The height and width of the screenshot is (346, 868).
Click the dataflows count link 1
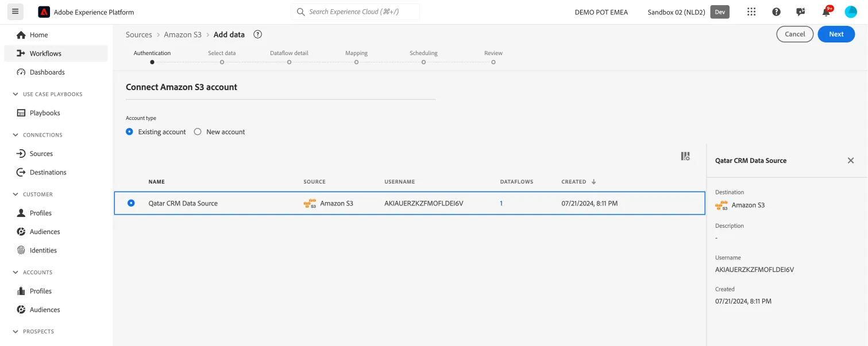501,203
